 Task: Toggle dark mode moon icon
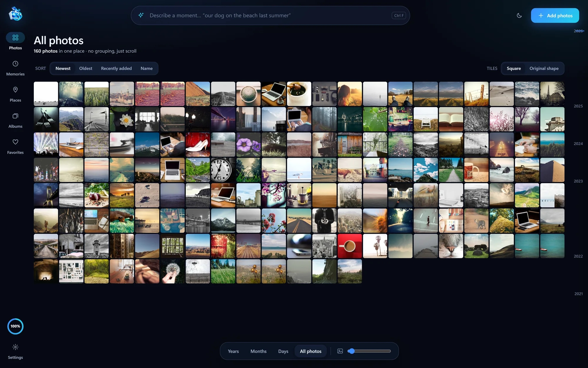pyautogui.click(x=519, y=16)
